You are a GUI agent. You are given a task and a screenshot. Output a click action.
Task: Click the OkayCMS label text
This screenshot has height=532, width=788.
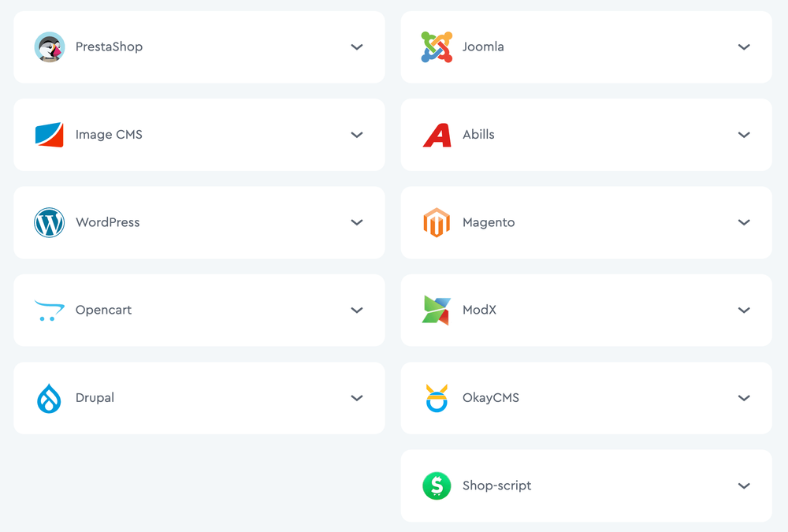tap(491, 398)
